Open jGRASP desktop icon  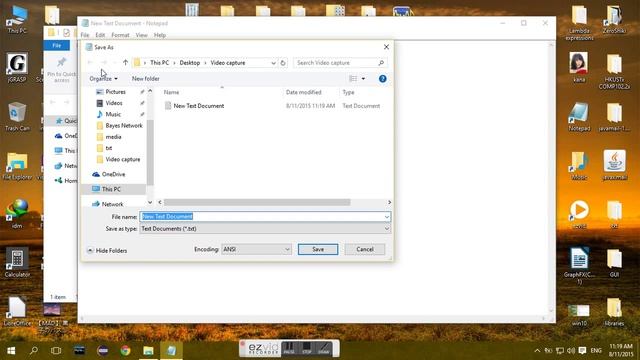point(17,67)
